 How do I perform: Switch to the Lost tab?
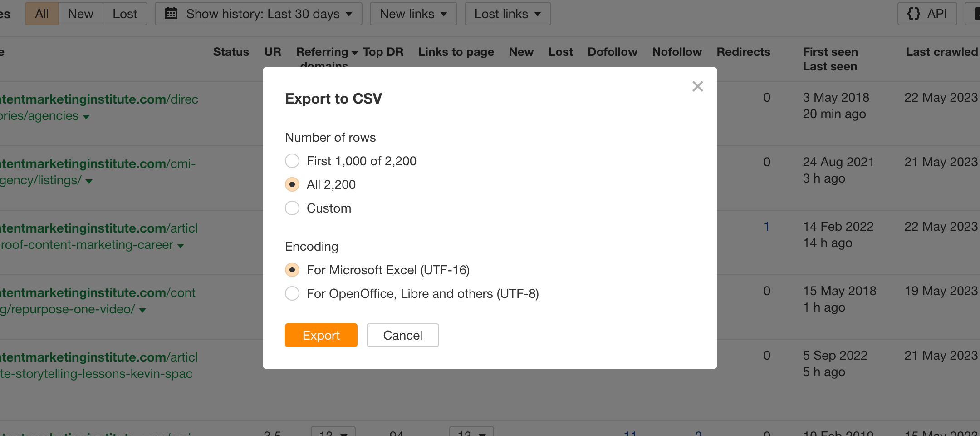coord(125,14)
